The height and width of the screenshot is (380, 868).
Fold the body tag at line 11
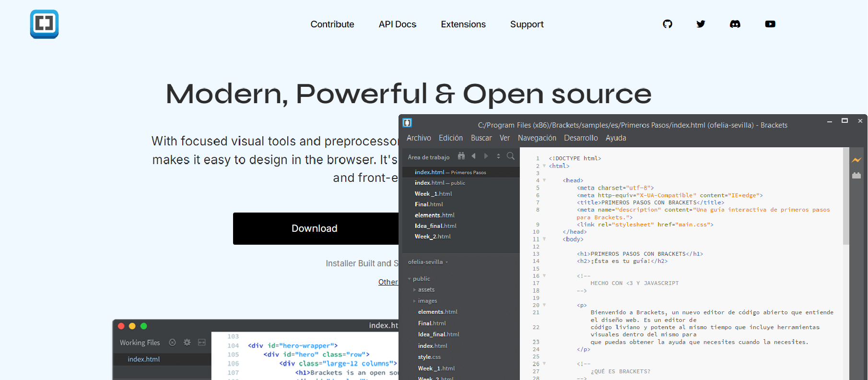click(544, 239)
